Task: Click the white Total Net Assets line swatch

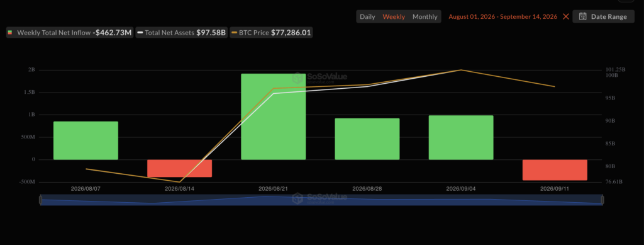Action: (x=140, y=33)
